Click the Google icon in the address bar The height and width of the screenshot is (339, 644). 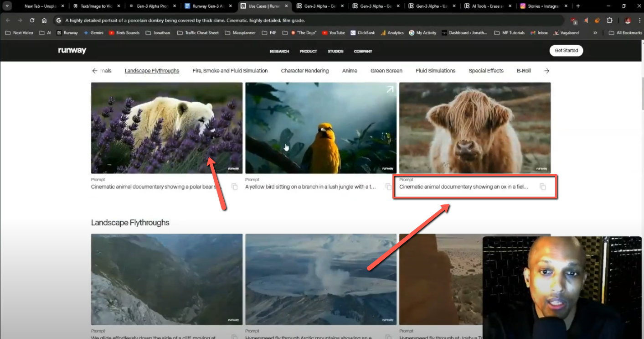(x=58, y=20)
